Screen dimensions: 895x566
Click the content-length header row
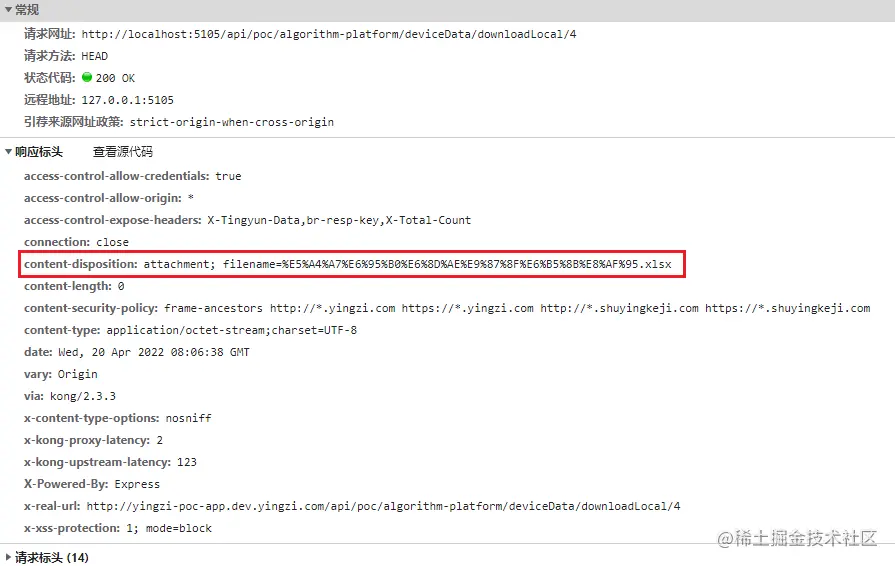[x=74, y=286]
